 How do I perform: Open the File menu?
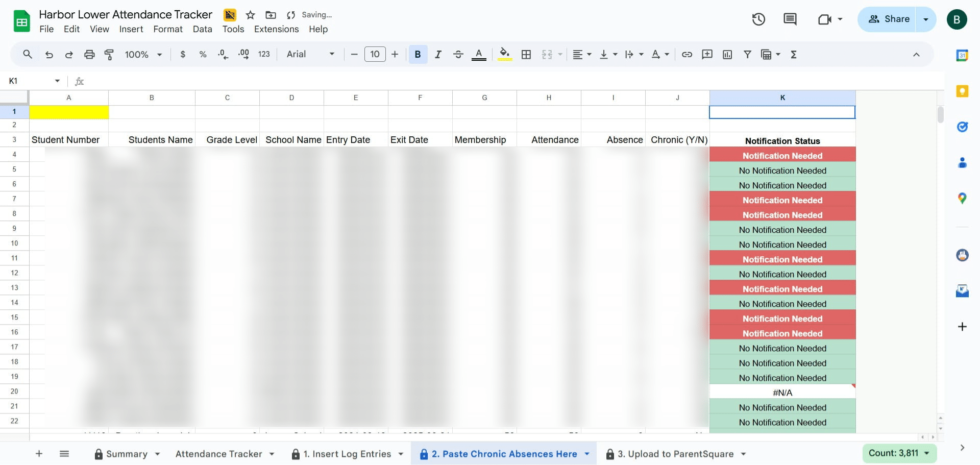point(46,29)
